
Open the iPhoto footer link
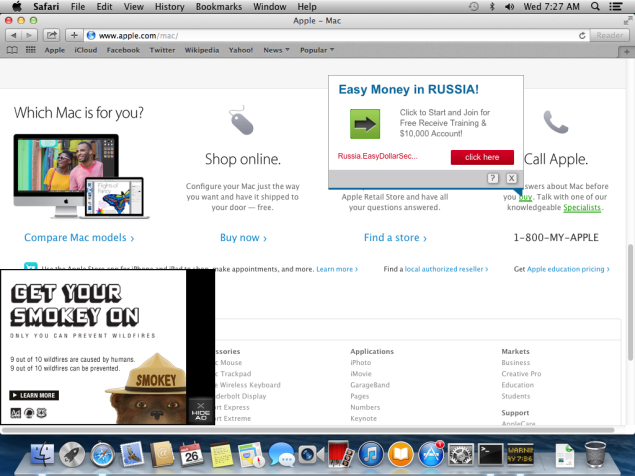[360, 363]
